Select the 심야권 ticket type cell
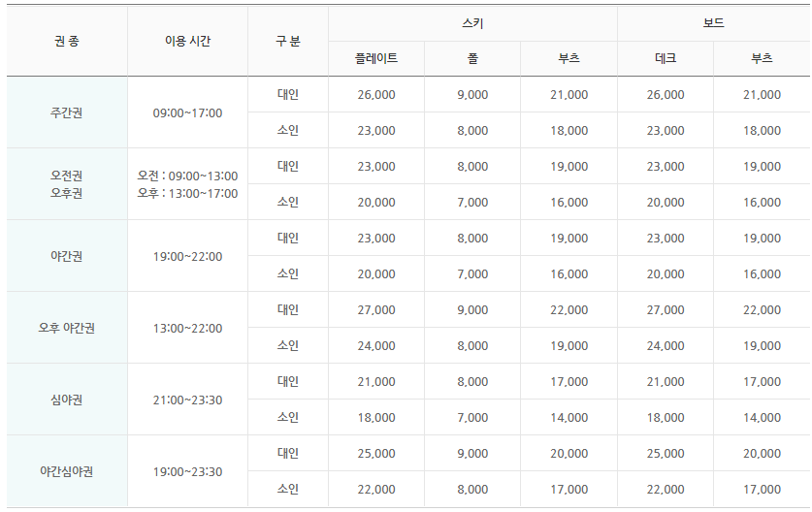Screen dimensions: 812x512 [x=67, y=400]
